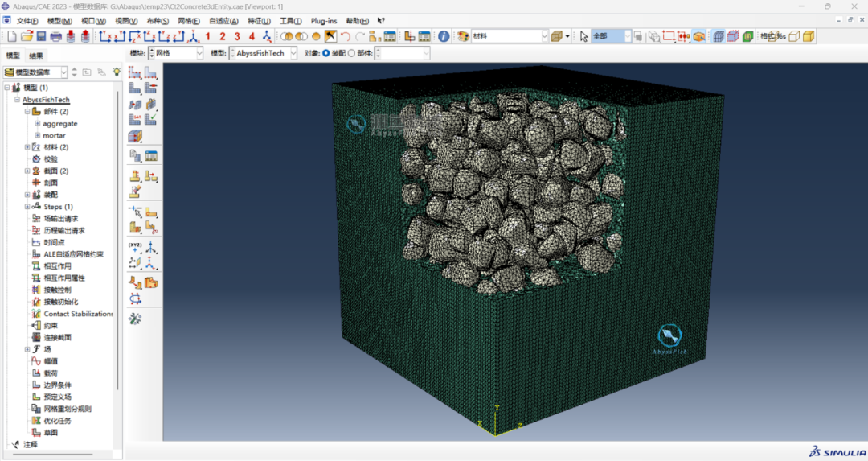Select AbyssFishTech model in tree
The image size is (868, 461).
click(x=46, y=100)
